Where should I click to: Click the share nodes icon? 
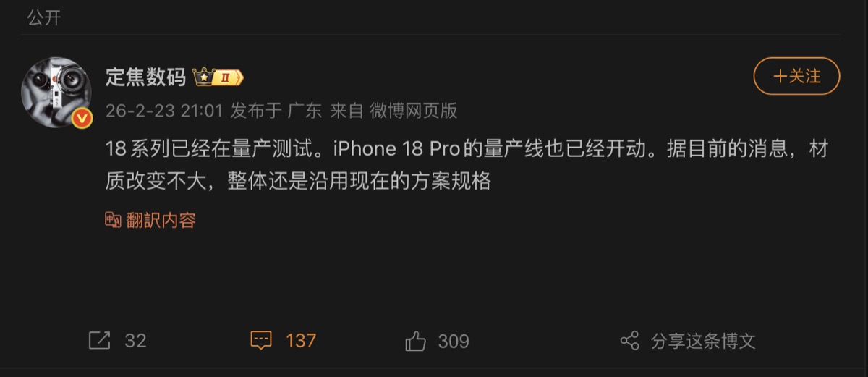point(630,341)
